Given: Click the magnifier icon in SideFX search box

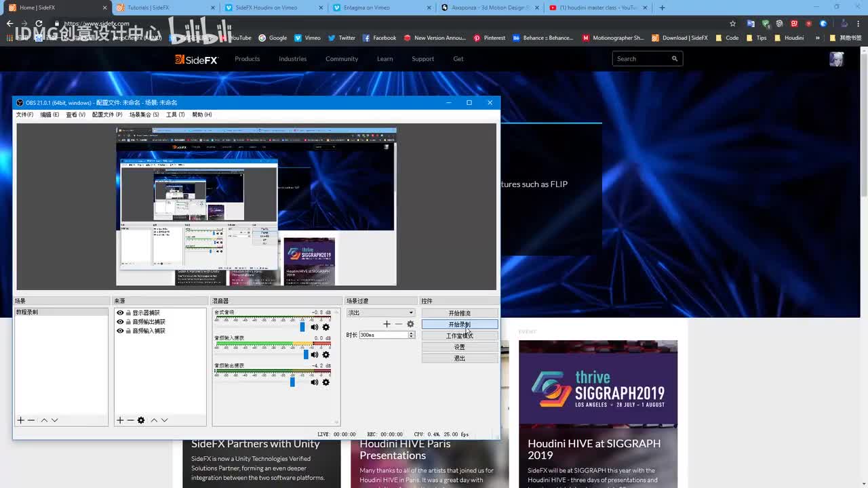Looking at the screenshot, I should (675, 59).
